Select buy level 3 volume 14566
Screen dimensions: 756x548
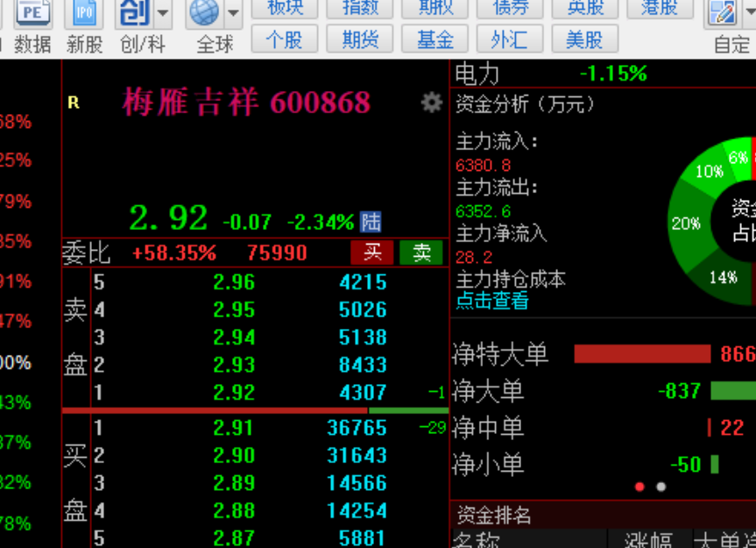[x=357, y=483]
